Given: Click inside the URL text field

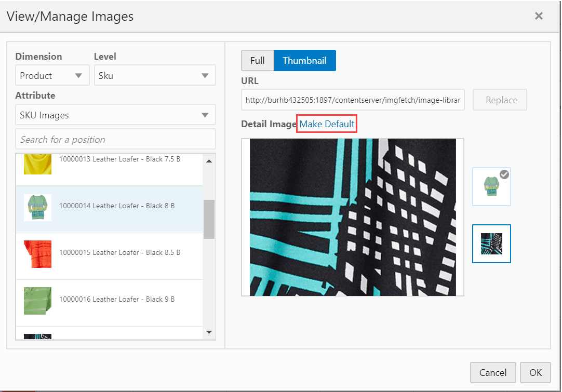Looking at the screenshot, I should click(353, 100).
